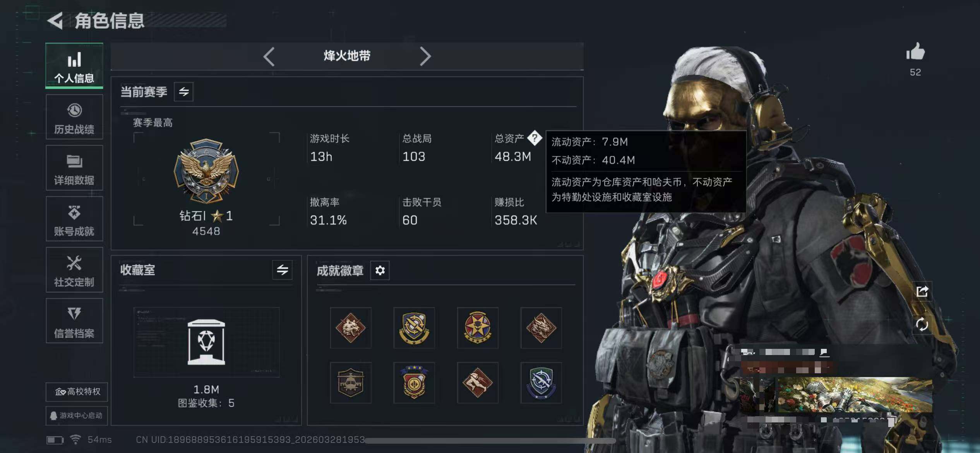Click the back arrow beside 角色信息
980x453 pixels.
pos(55,21)
